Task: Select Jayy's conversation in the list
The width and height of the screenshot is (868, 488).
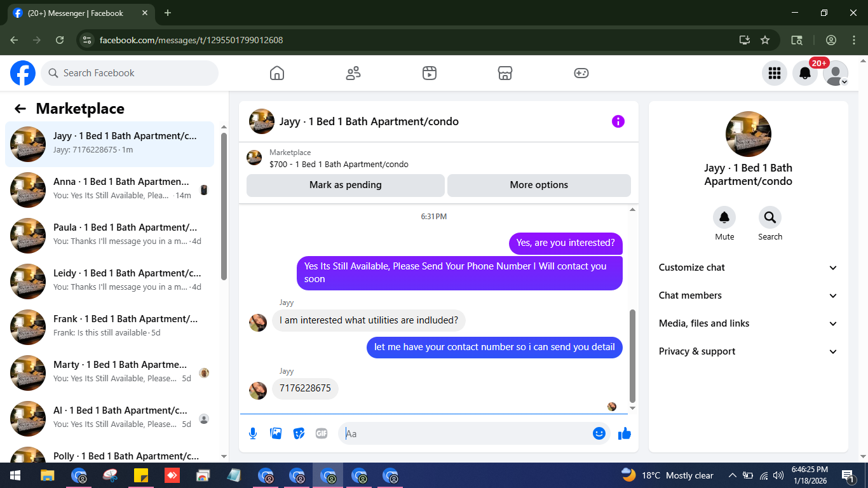Action: point(110,144)
